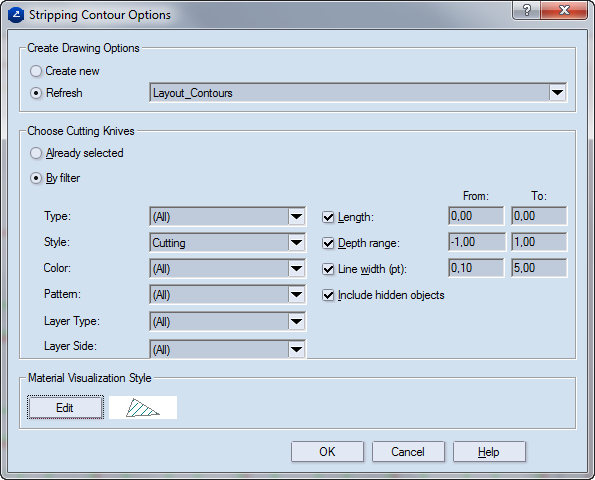
Task: Toggle the Depth range checkbox
Action: pos(328,243)
